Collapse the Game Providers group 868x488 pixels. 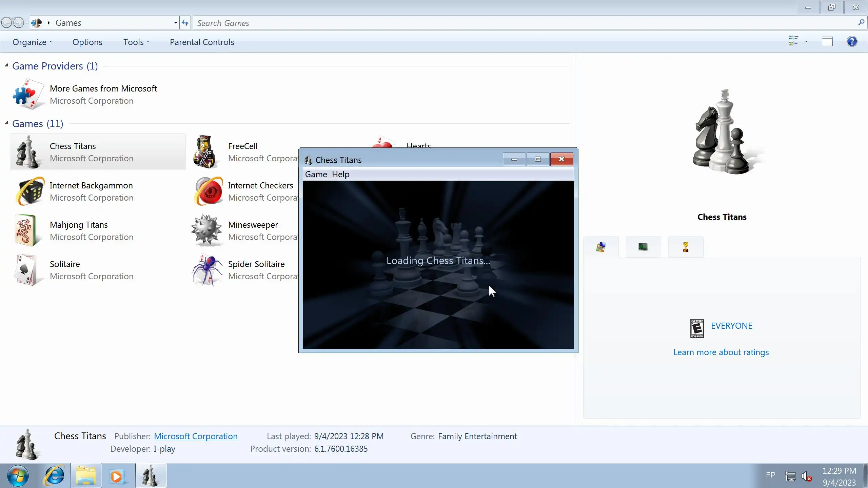(x=6, y=65)
